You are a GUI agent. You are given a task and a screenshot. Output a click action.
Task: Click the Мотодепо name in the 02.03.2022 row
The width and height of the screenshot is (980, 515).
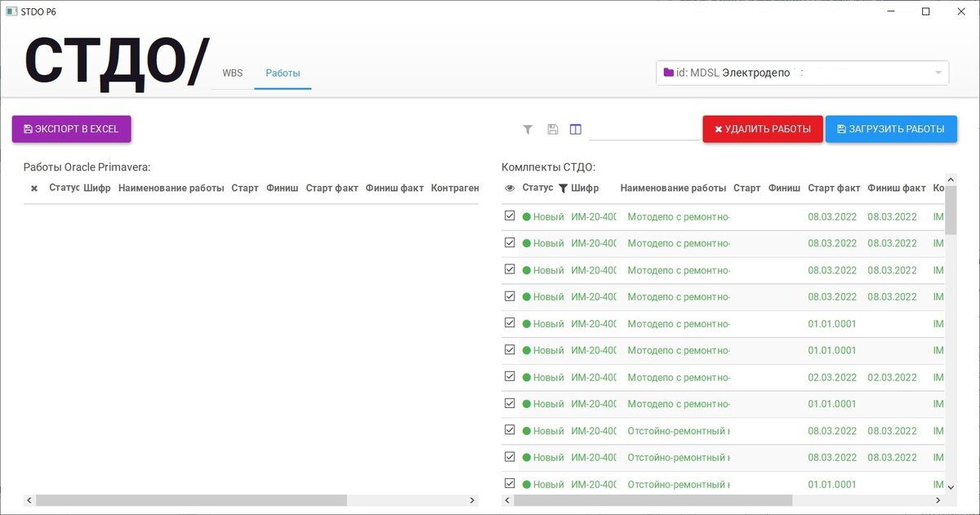tap(679, 378)
